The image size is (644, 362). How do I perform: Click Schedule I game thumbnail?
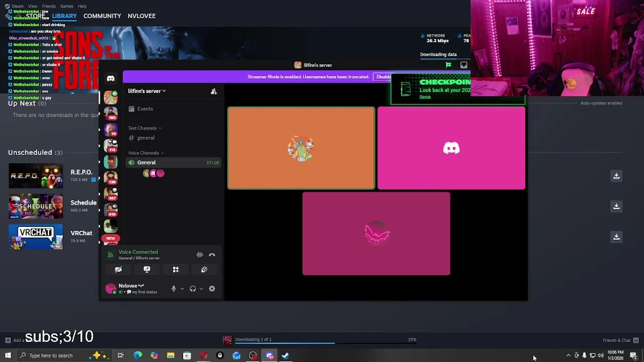pos(36,206)
